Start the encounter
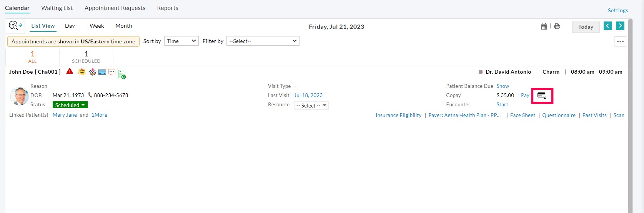644x213 pixels. coord(502,104)
